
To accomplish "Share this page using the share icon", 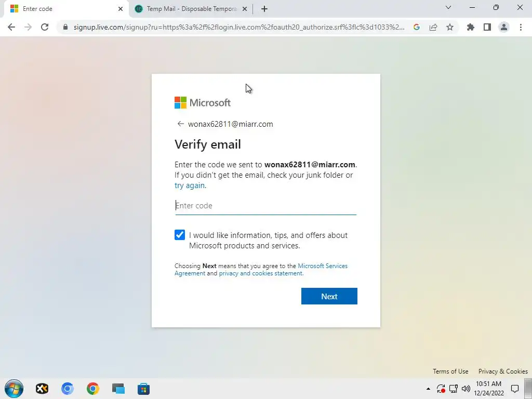I will pyautogui.click(x=433, y=27).
